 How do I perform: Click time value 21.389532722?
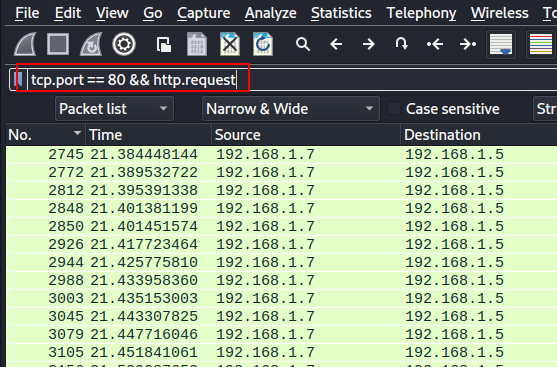click(x=144, y=172)
